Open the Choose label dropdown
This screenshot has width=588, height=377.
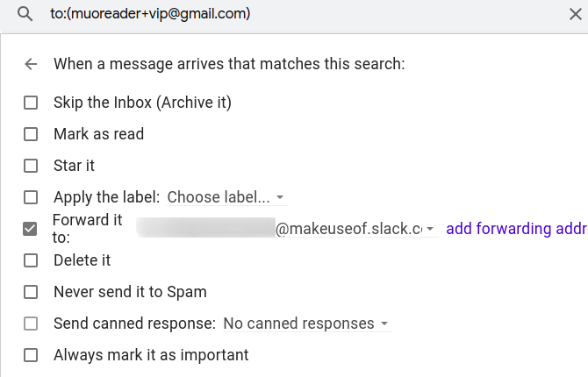[226, 197]
